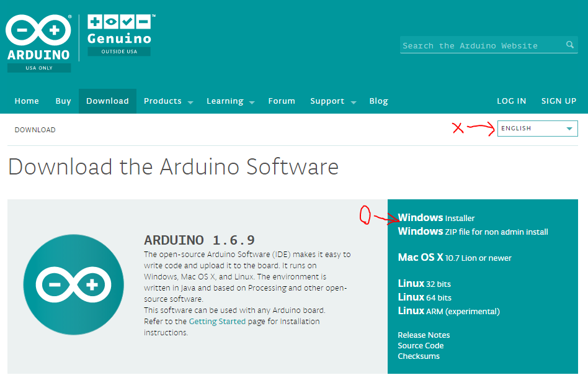Download the Windows Installer
Viewport: 588px width, 380px height.
click(x=436, y=218)
